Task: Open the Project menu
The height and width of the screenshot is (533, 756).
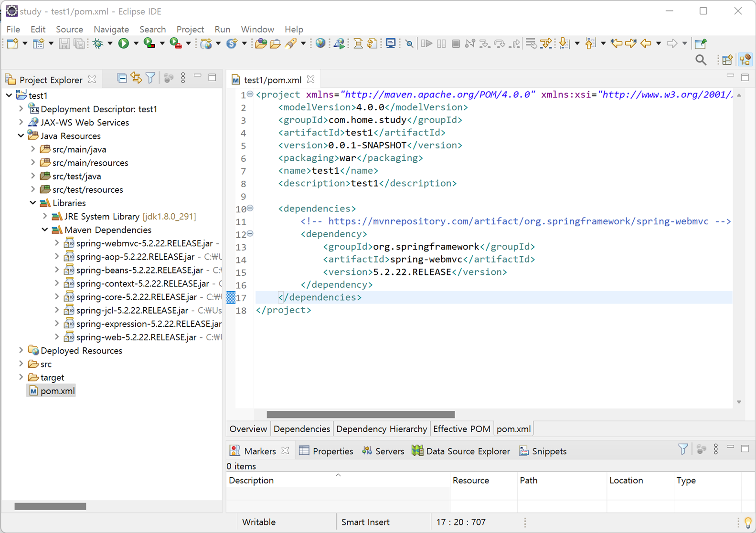Action: [190, 29]
